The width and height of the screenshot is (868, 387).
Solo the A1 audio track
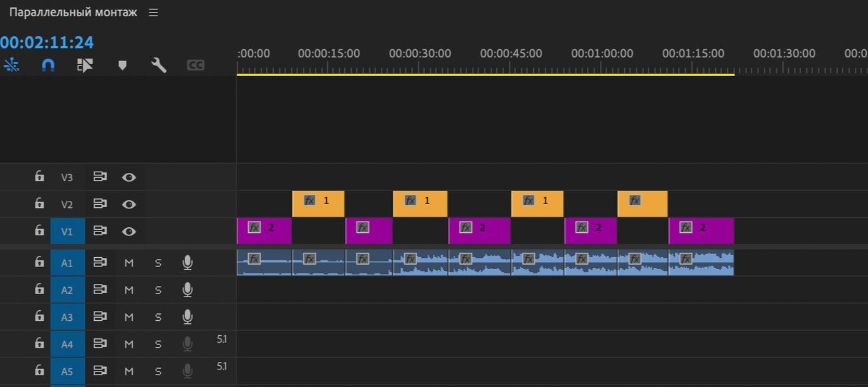pos(158,263)
